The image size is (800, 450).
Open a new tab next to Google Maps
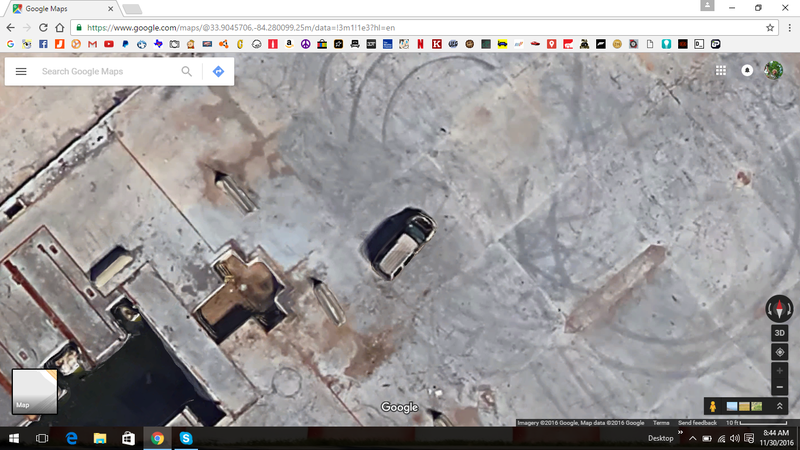(x=132, y=9)
